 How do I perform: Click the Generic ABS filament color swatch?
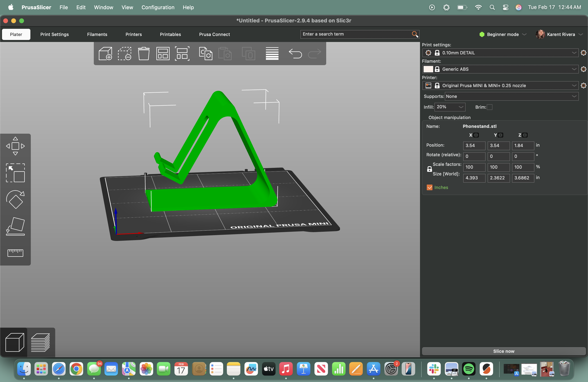[428, 69]
